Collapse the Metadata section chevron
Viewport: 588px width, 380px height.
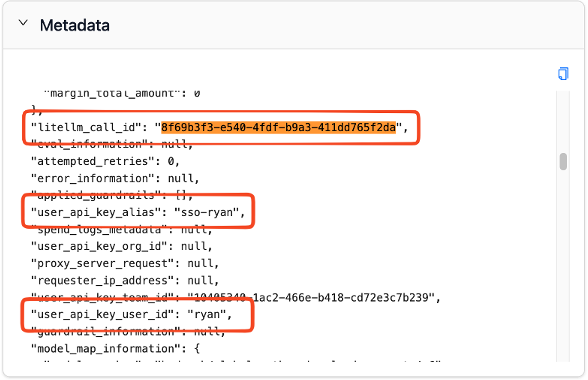pyautogui.click(x=23, y=23)
